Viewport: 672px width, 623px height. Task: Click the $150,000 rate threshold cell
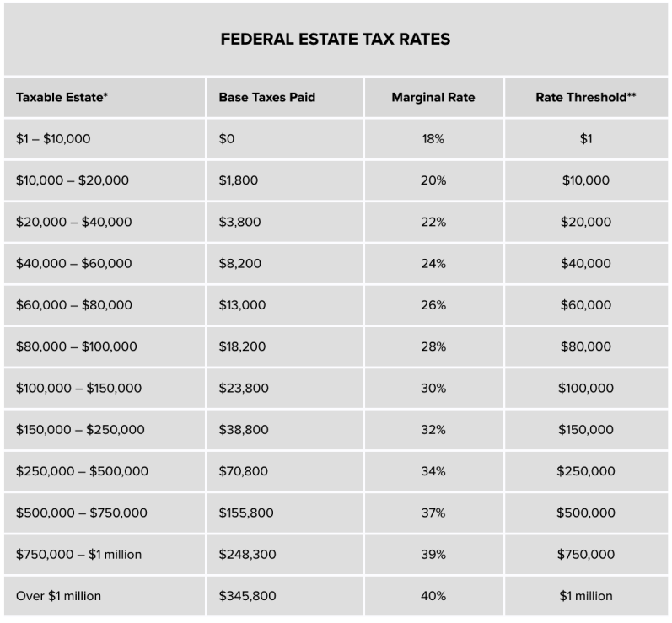pos(586,430)
